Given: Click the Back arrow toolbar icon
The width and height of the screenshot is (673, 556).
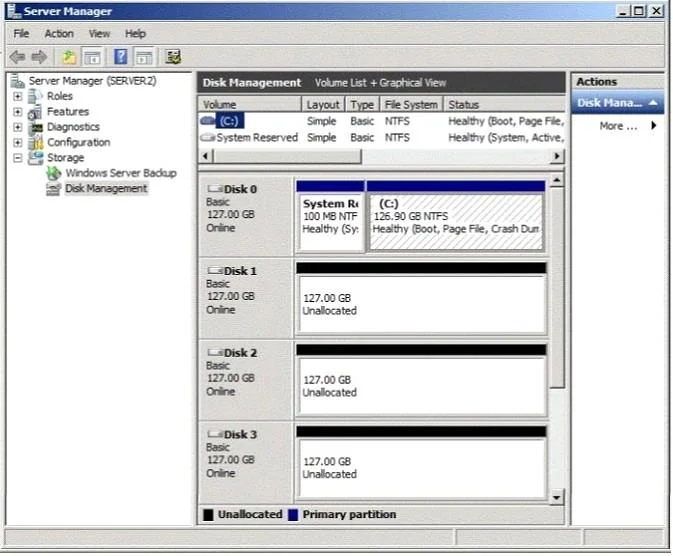Looking at the screenshot, I should tap(18, 57).
